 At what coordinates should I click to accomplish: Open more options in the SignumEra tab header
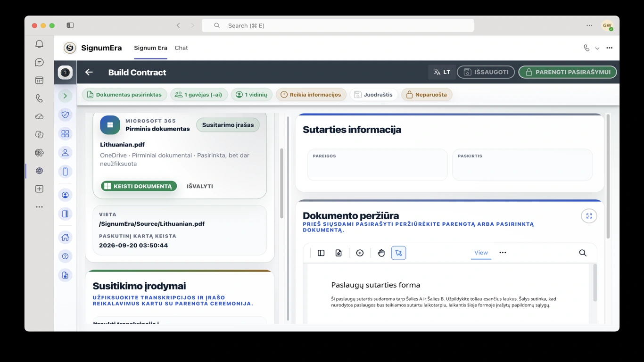tap(610, 48)
